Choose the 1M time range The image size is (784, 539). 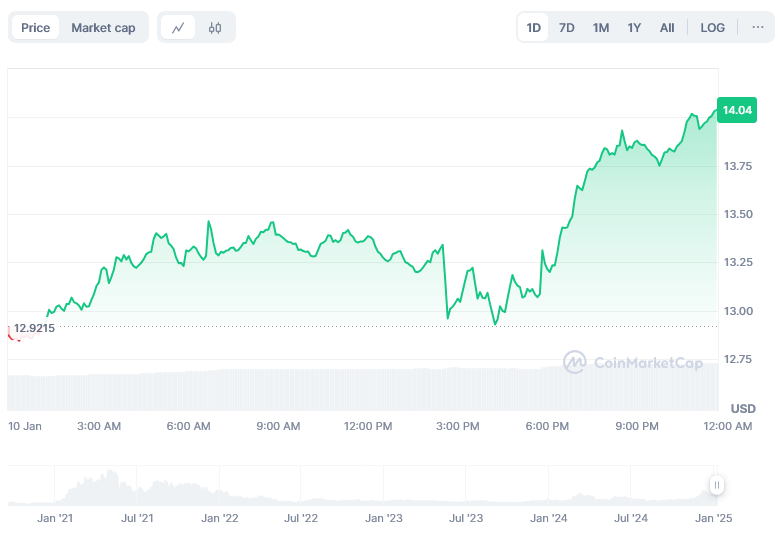click(x=600, y=28)
